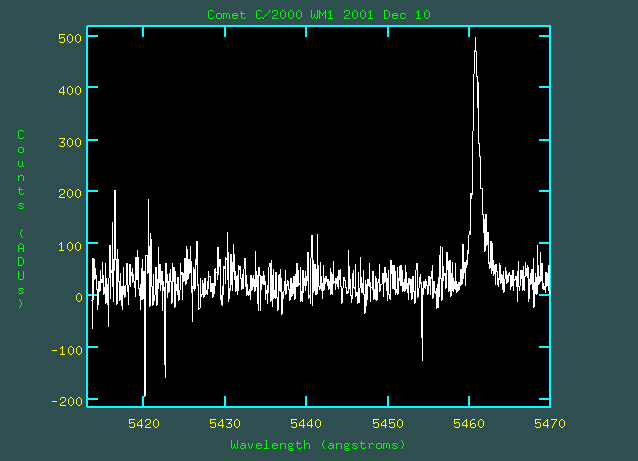Click the vertical "Counts (ADUs)" axis label

coord(21,219)
